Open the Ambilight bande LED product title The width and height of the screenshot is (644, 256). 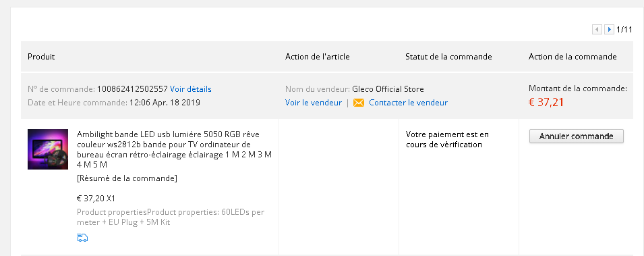pos(174,149)
